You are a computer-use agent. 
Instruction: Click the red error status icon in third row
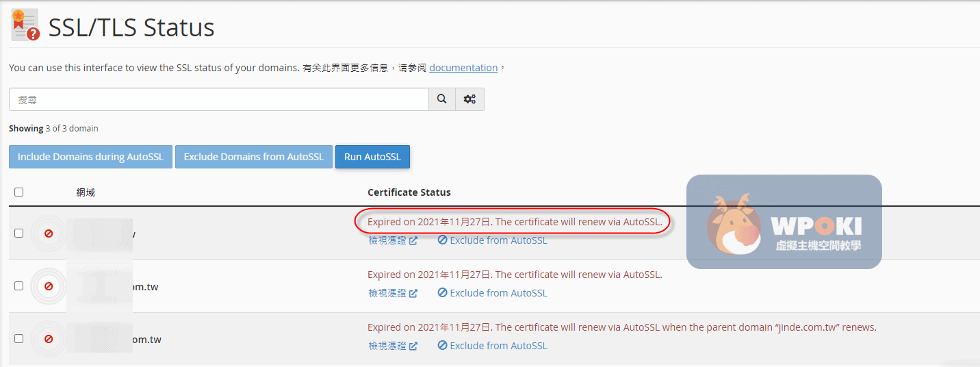coord(49,339)
